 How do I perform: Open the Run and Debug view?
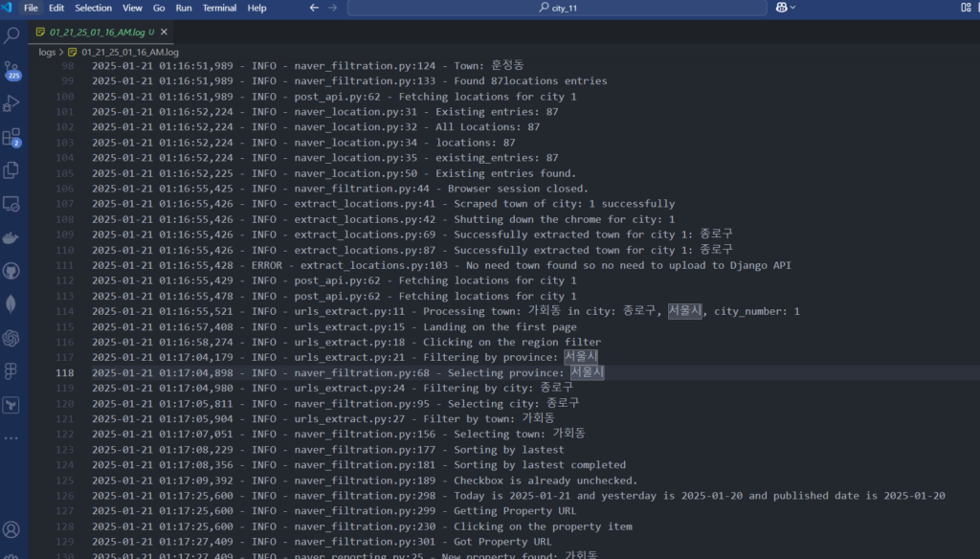tap(12, 103)
